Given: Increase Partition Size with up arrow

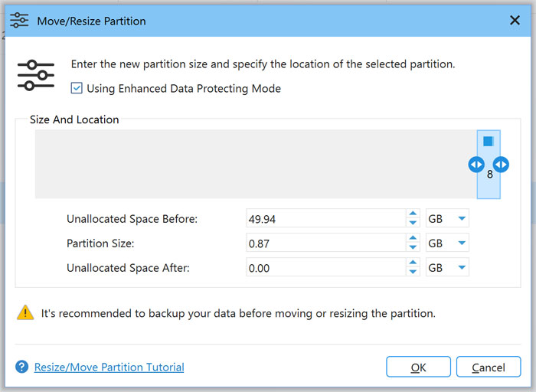Looking at the screenshot, I should [x=413, y=238].
